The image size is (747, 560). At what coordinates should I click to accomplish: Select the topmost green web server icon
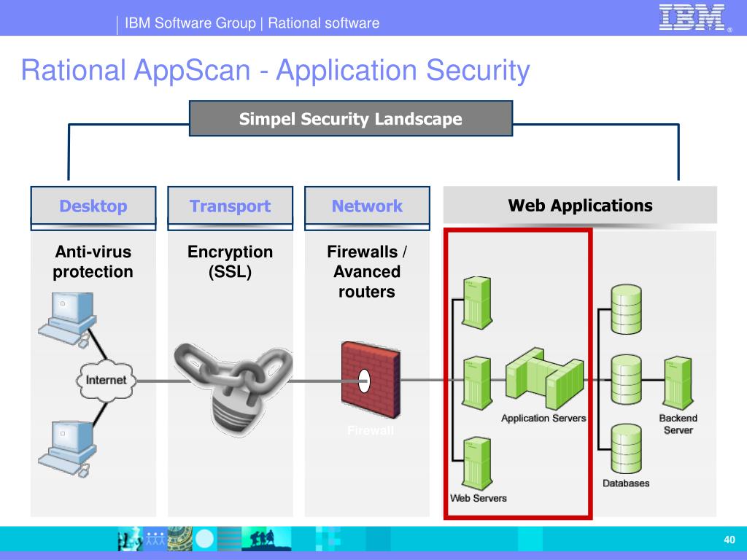(x=477, y=303)
